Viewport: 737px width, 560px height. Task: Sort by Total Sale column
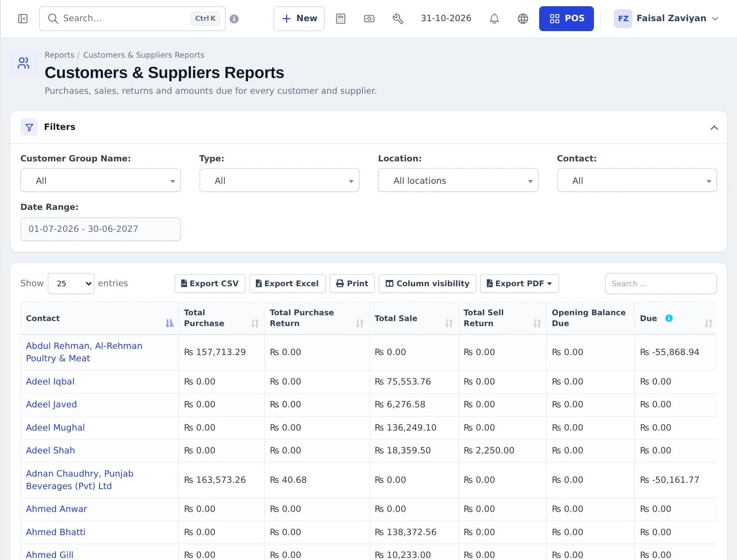coord(449,323)
